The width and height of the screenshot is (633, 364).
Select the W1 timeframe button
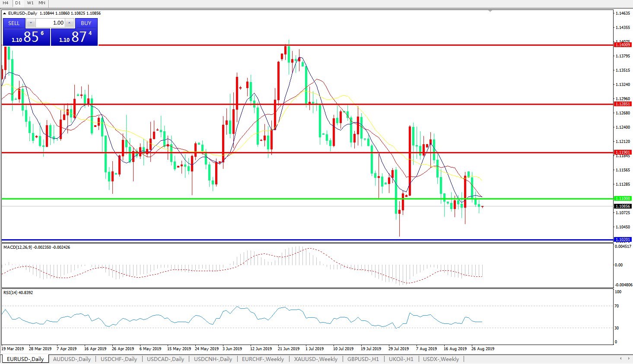point(30,3)
